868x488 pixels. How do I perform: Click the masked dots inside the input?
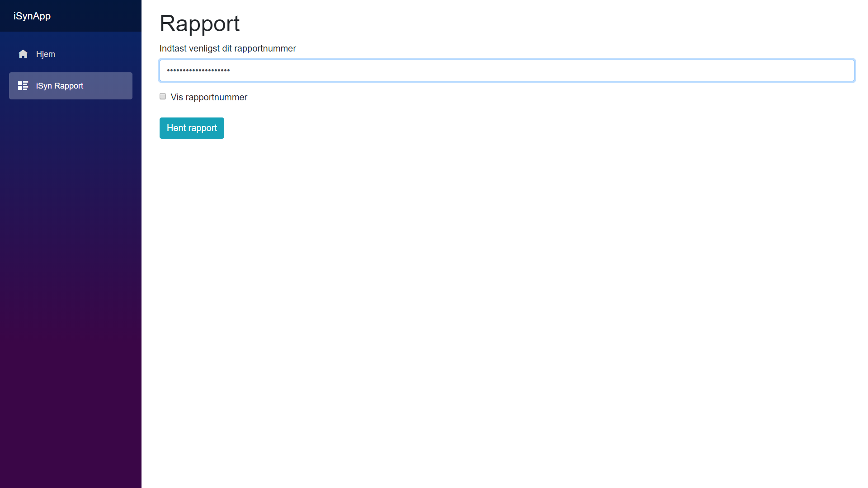[198, 70]
